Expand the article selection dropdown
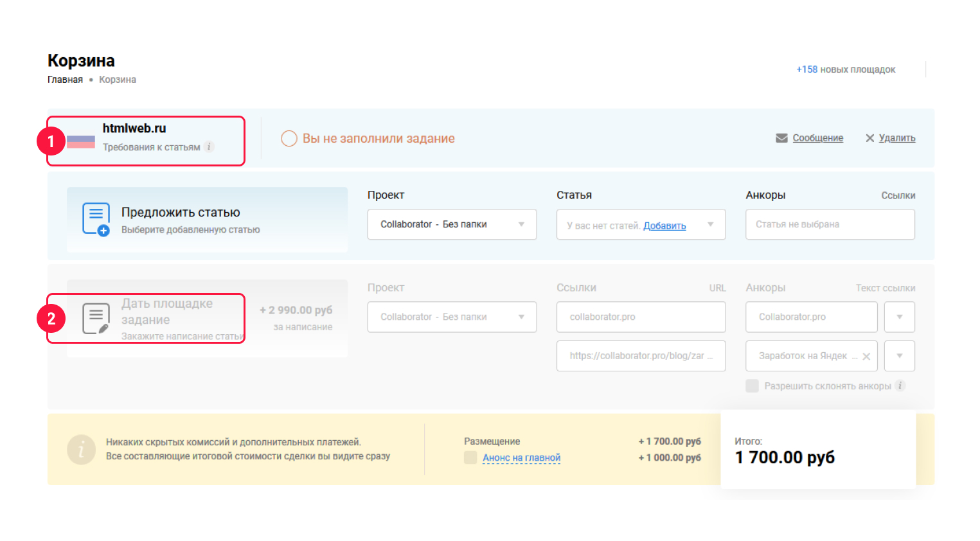This screenshot has height=541, width=980. (710, 224)
